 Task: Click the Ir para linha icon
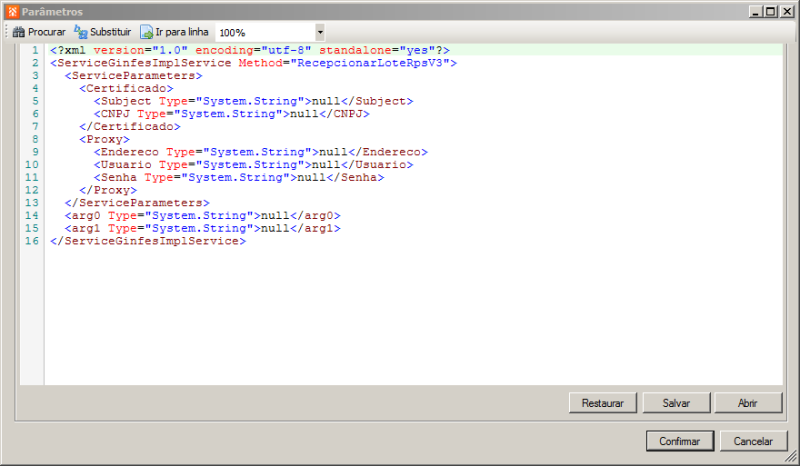click(146, 32)
